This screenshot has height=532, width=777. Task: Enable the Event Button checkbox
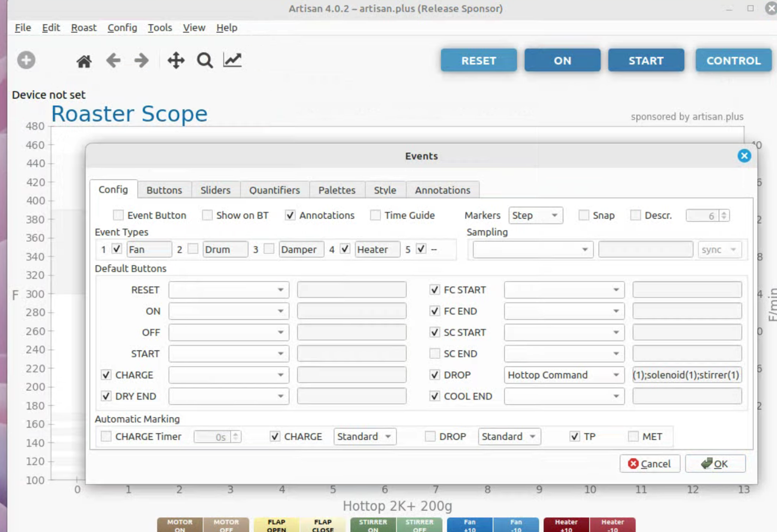(x=118, y=215)
